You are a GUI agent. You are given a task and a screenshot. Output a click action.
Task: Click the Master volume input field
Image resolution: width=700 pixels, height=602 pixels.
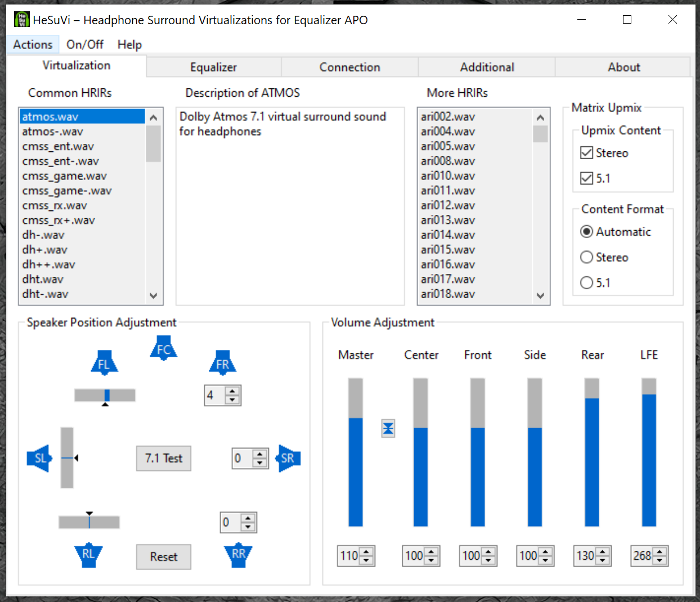tap(349, 556)
